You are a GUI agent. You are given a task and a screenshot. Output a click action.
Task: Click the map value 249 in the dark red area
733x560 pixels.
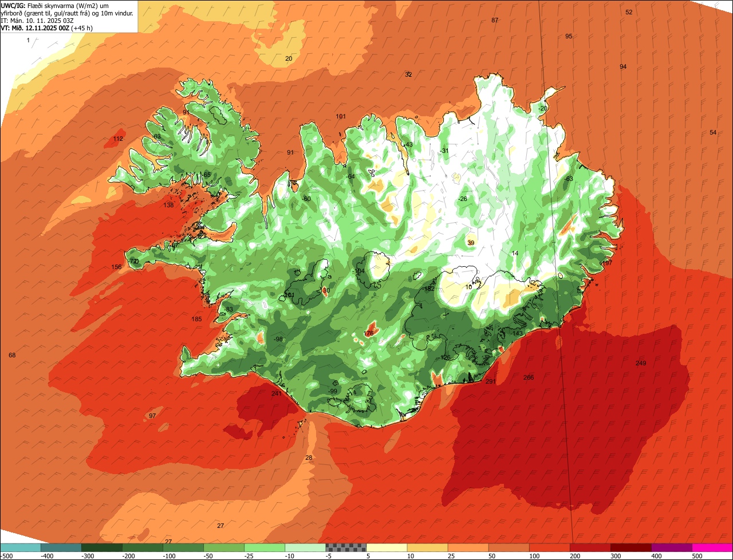pos(641,363)
